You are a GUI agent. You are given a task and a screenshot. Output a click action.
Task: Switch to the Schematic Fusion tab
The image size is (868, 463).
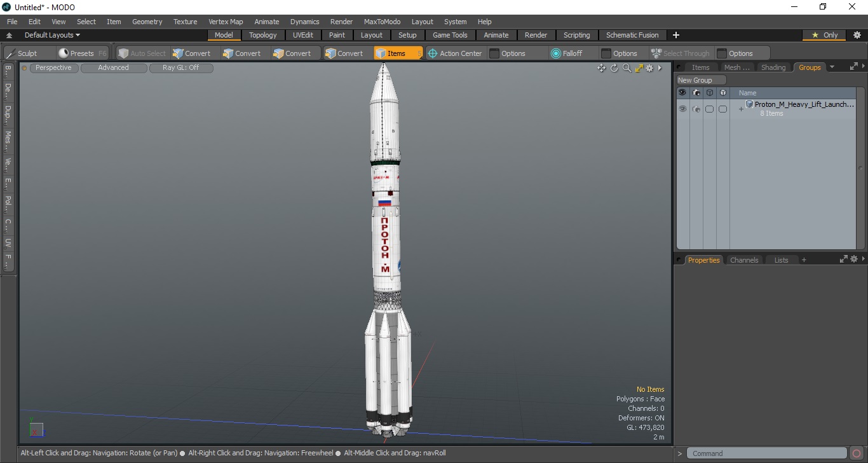click(x=632, y=35)
